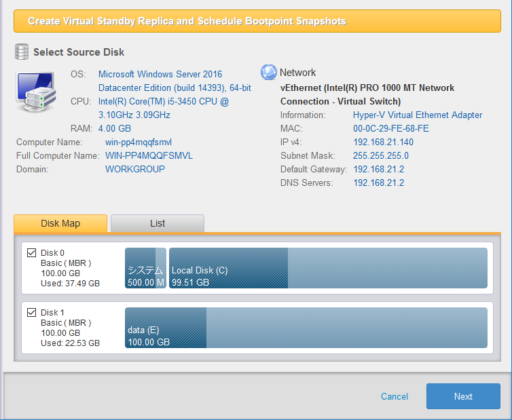
Task: Select the Local Disk (C) partition
Action: click(327, 268)
